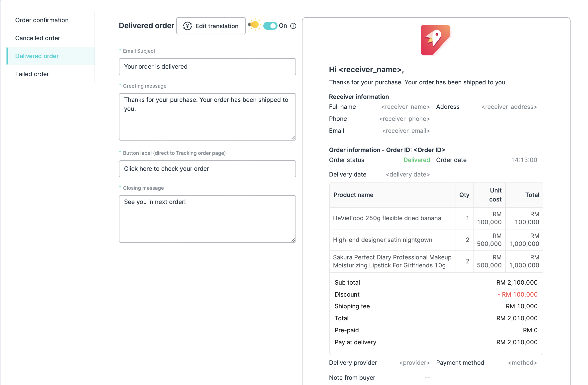
Task: Click the satin nightgown product row
Action: click(382, 240)
